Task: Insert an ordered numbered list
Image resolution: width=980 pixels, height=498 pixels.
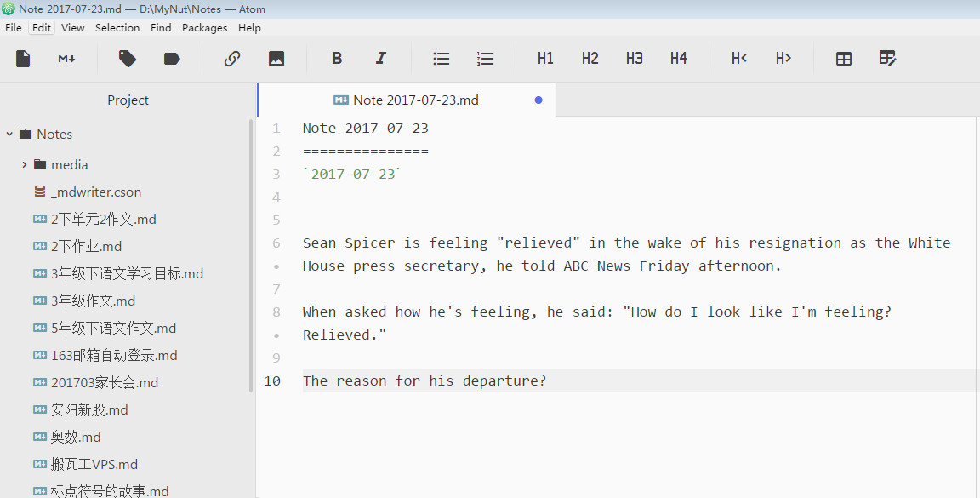Action: tap(485, 58)
